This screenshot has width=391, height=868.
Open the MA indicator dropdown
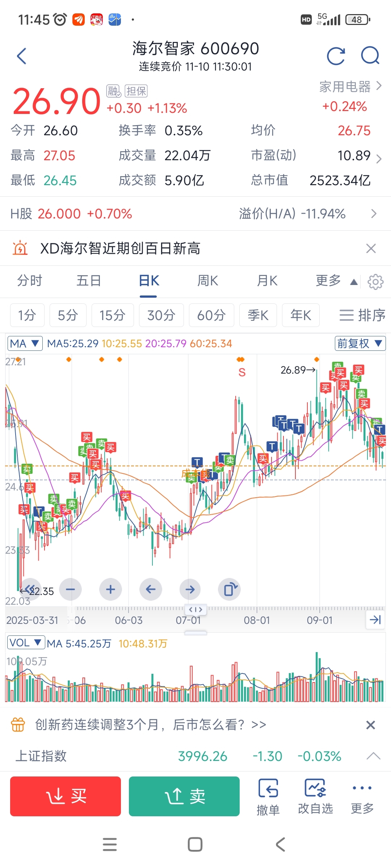25,343
